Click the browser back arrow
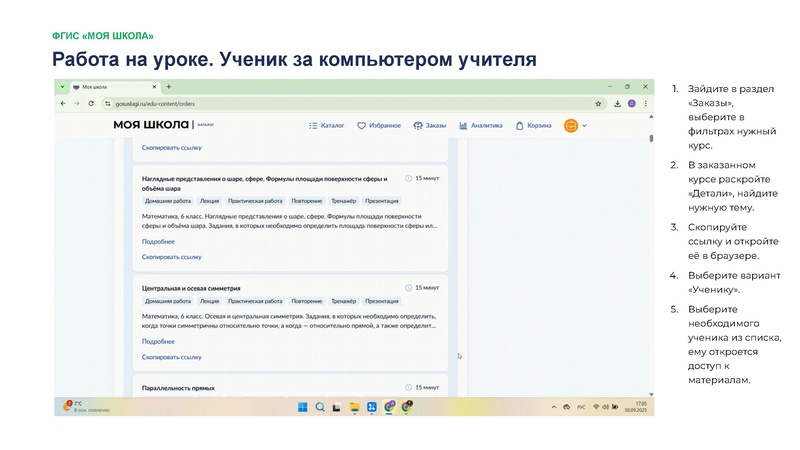 click(63, 104)
